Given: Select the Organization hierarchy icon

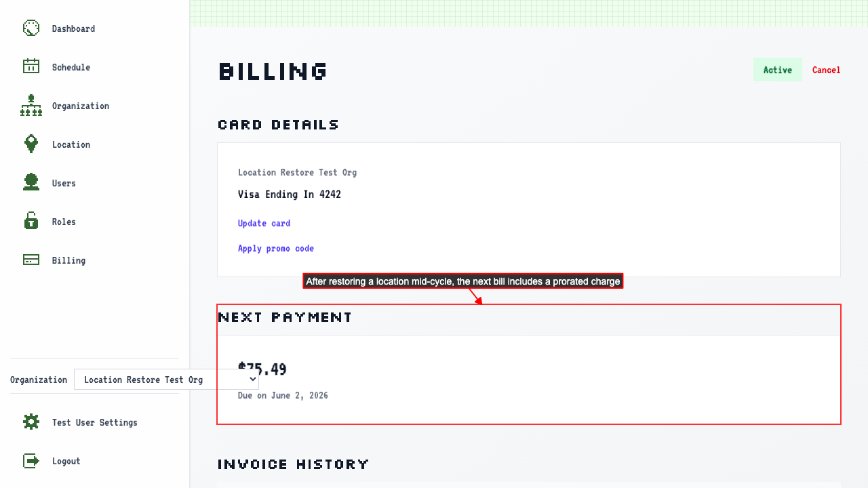Looking at the screenshot, I should (31, 105).
